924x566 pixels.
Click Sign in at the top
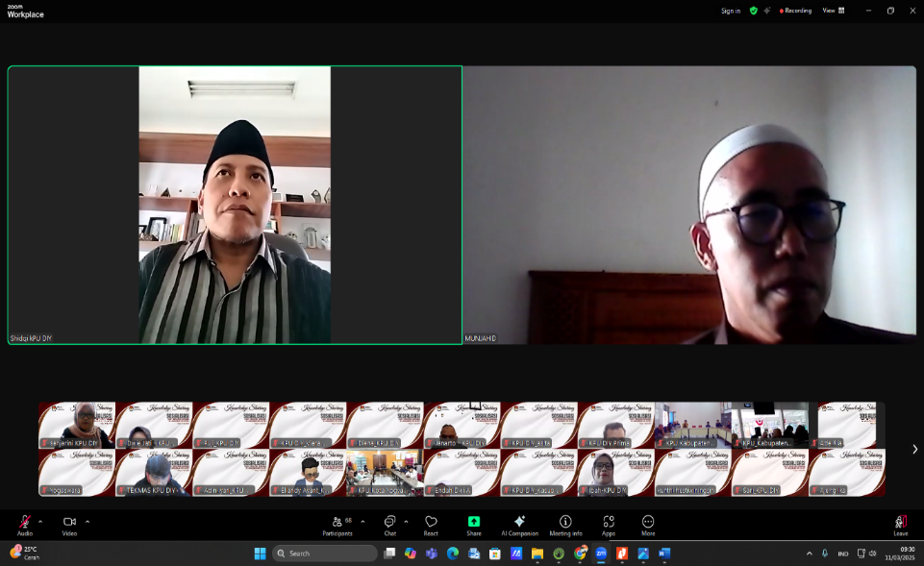(731, 11)
